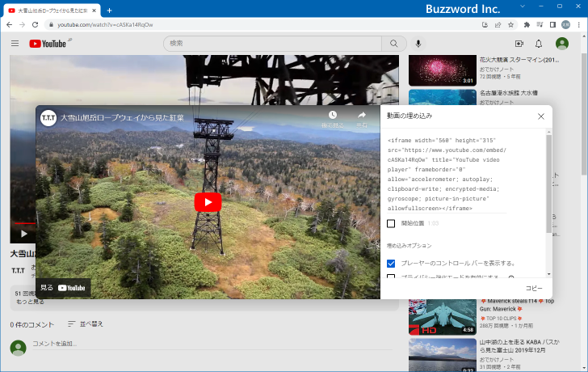This screenshot has width=588, height=372.
Task: Open the Chrome extensions puzzle icon
Action: [x=527, y=25]
